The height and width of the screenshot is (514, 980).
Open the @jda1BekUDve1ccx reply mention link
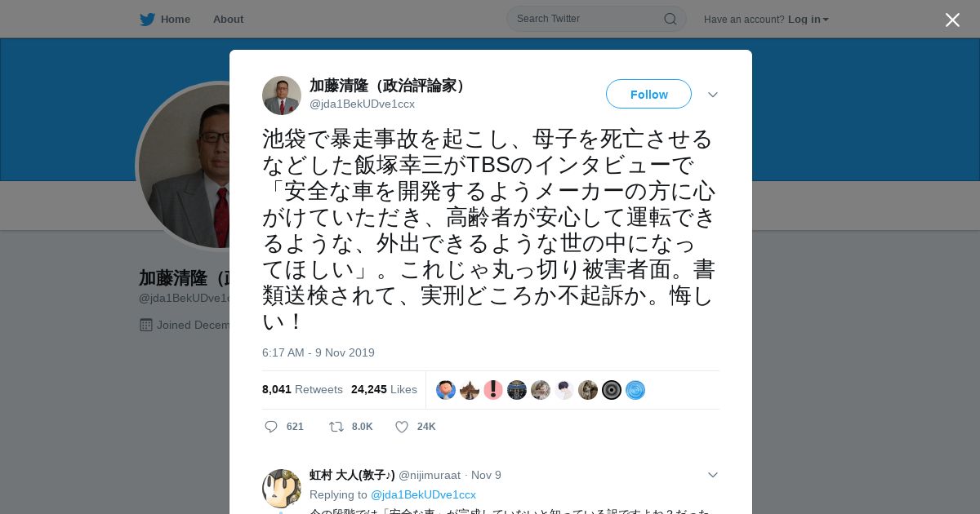[x=423, y=494]
